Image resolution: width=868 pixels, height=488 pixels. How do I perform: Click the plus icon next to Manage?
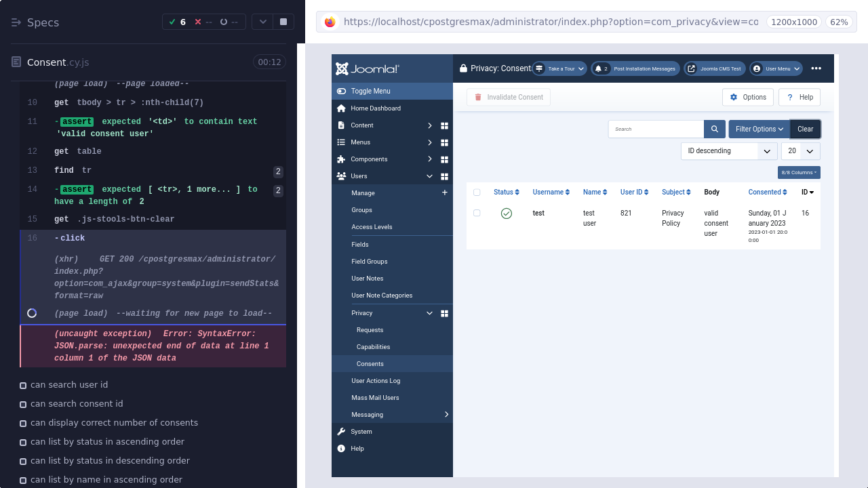coord(445,193)
